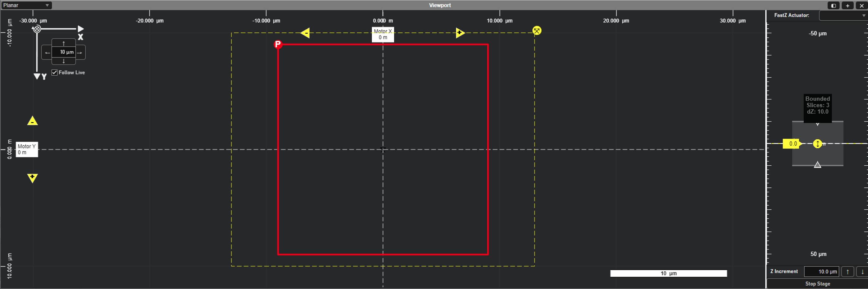The height and width of the screenshot is (289, 868).
Task: Add a new viewport with the plus icon
Action: (x=847, y=5)
